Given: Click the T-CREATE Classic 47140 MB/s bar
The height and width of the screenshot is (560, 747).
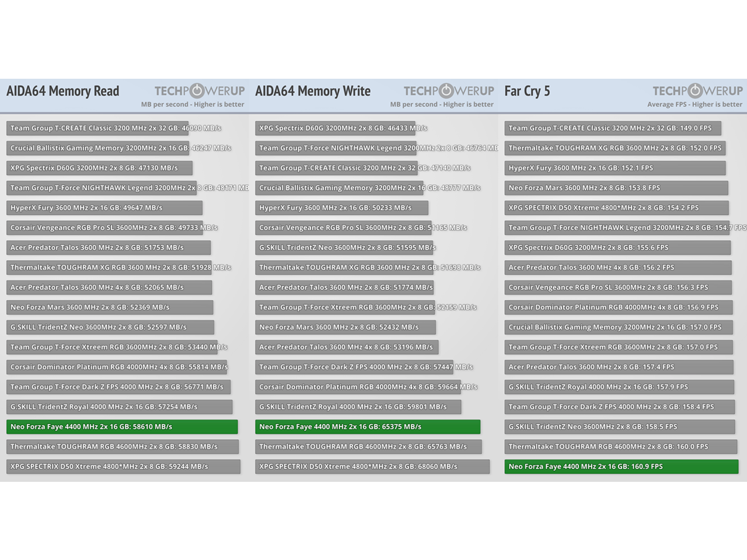Looking at the screenshot, I should click(336, 168).
